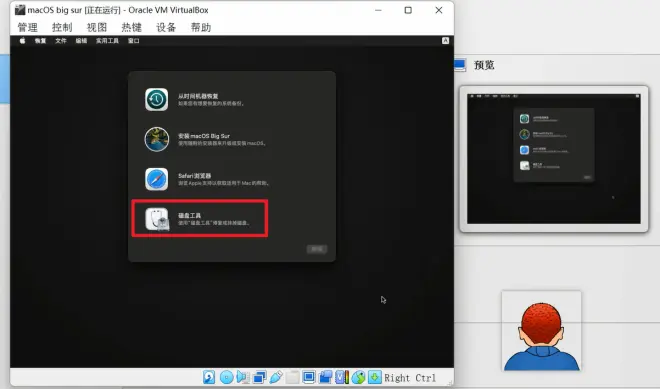Viewport: 660px width, 389px height.
Task: Click the VirtualBox title bar app icon
Action: point(20,10)
